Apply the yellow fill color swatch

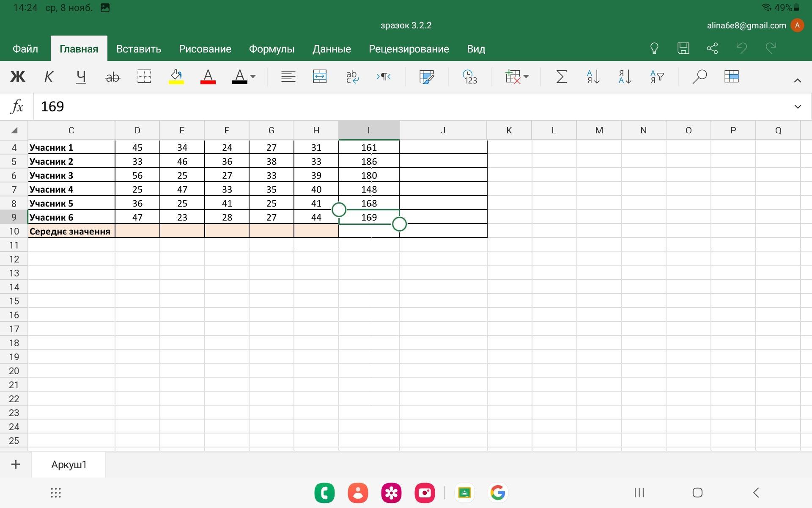point(176,77)
